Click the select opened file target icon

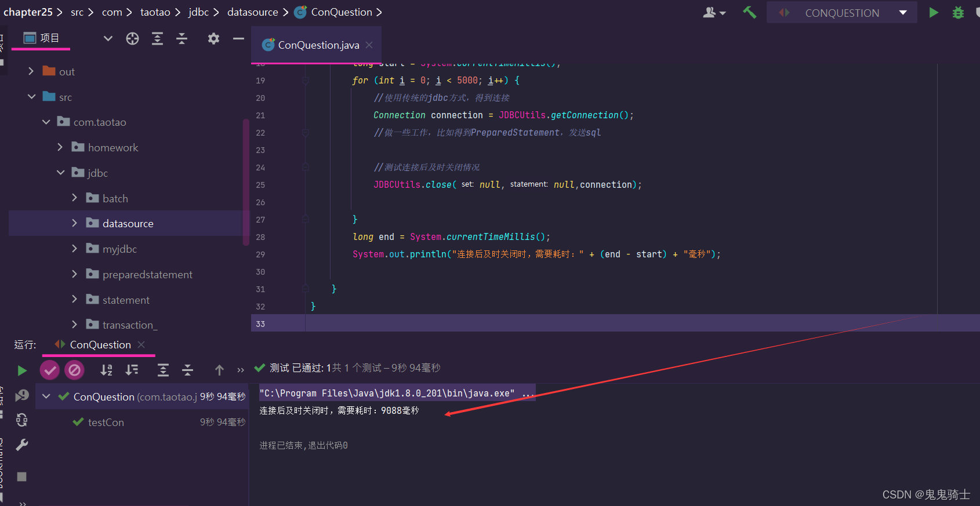(133, 38)
